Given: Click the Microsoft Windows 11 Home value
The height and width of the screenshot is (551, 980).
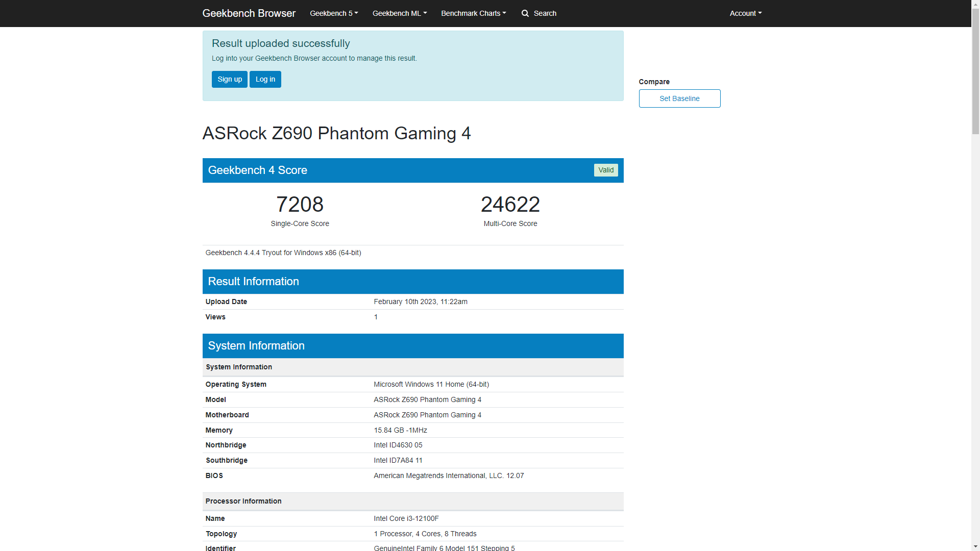Looking at the screenshot, I should coord(431,384).
